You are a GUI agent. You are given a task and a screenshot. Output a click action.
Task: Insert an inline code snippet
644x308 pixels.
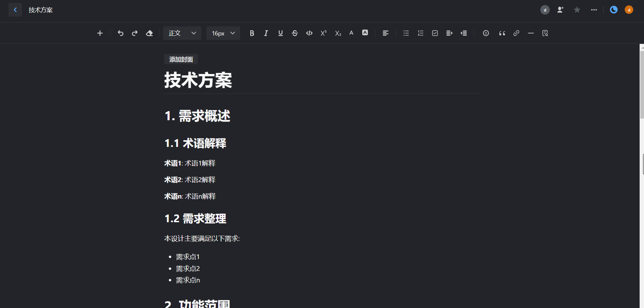[x=309, y=33]
